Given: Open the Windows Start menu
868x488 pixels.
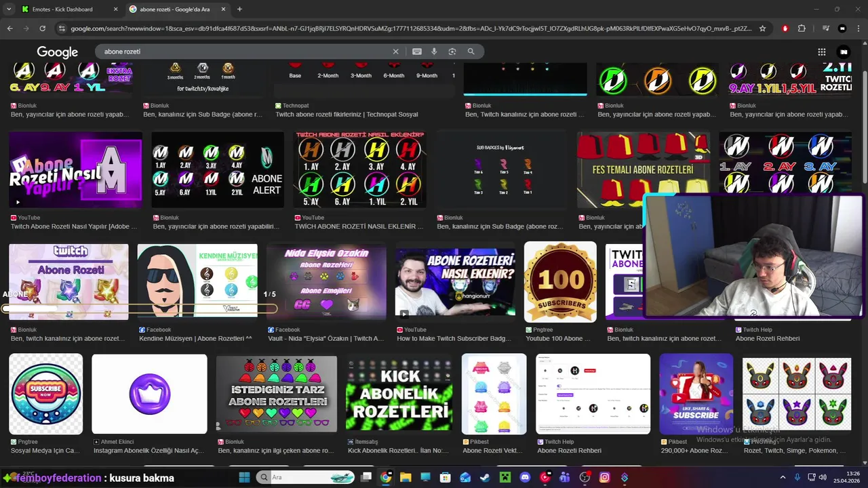Looking at the screenshot, I should 244,477.
